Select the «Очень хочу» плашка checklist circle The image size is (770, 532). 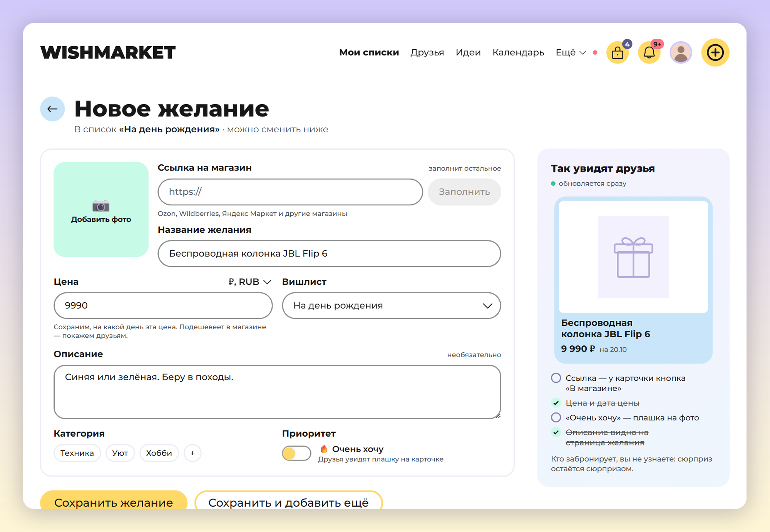[x=556, y=417]
